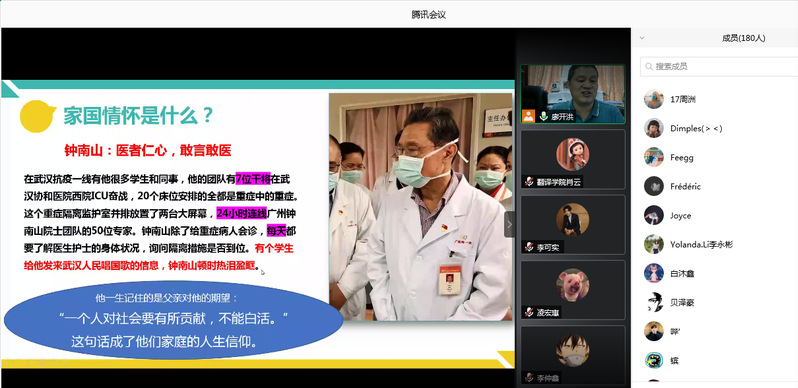The height and width of the screenshot is (388, 798).
Task: Click 廖开洪's green microphone icon
Action: [543, 116]
